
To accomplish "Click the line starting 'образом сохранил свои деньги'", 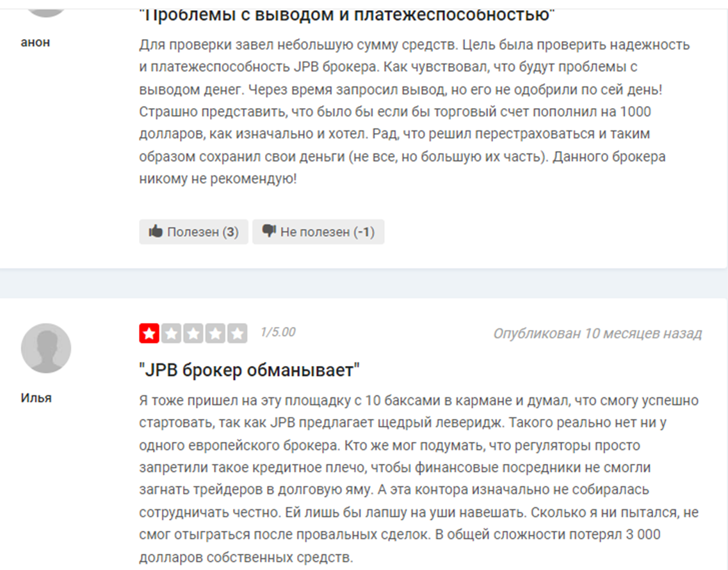I will point(403,157).
